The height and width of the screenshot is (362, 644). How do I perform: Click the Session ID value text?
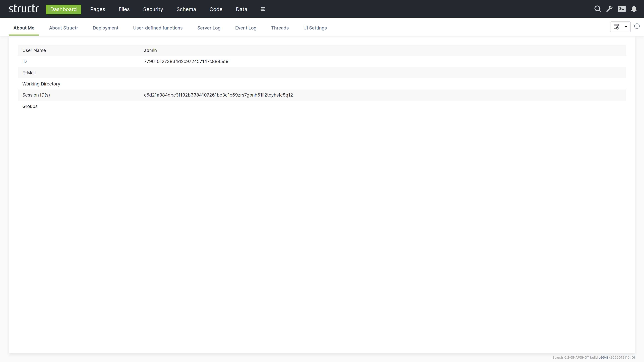[x=218, y=95]
